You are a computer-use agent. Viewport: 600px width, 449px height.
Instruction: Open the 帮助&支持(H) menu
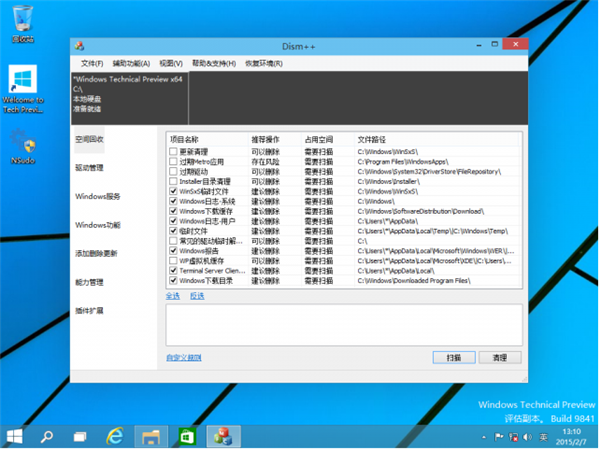[214, 64]
